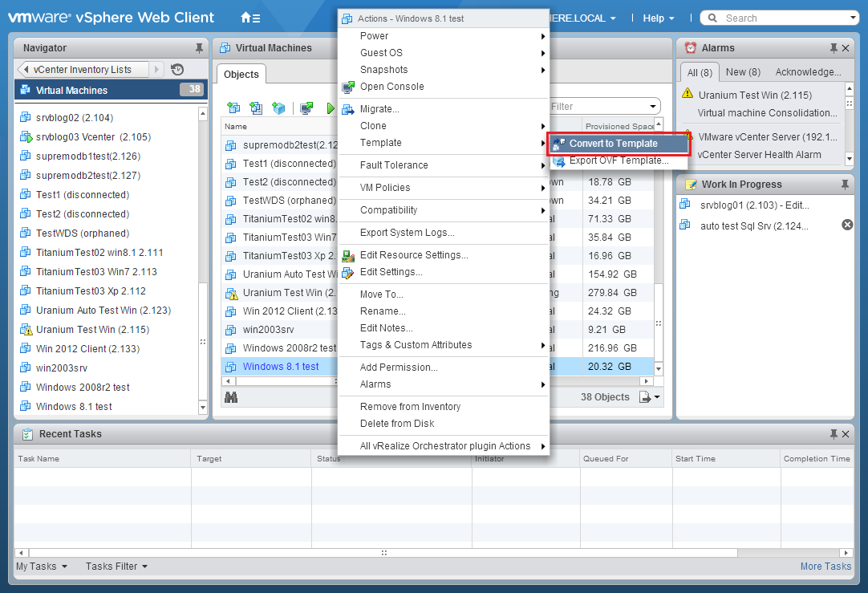
Task: Click the export list icon beside 38 Objects
Action: coord(645,397)
